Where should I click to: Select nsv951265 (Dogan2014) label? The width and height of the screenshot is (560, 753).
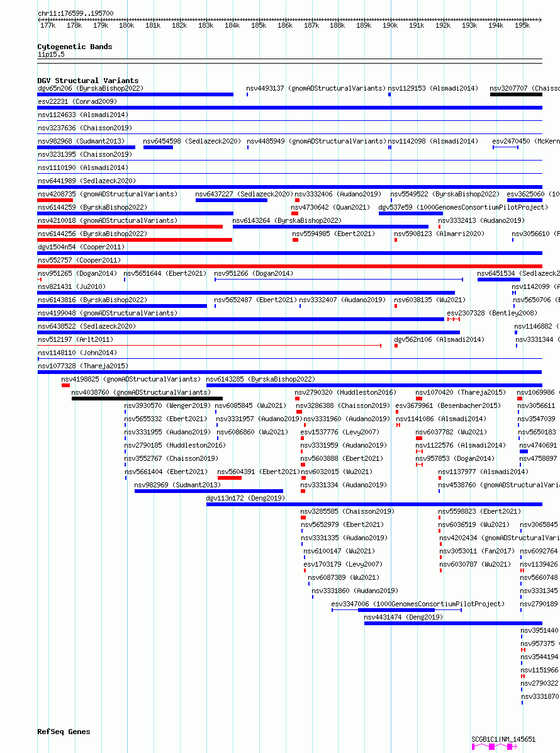pyautogui.click(x=77, y=273)
